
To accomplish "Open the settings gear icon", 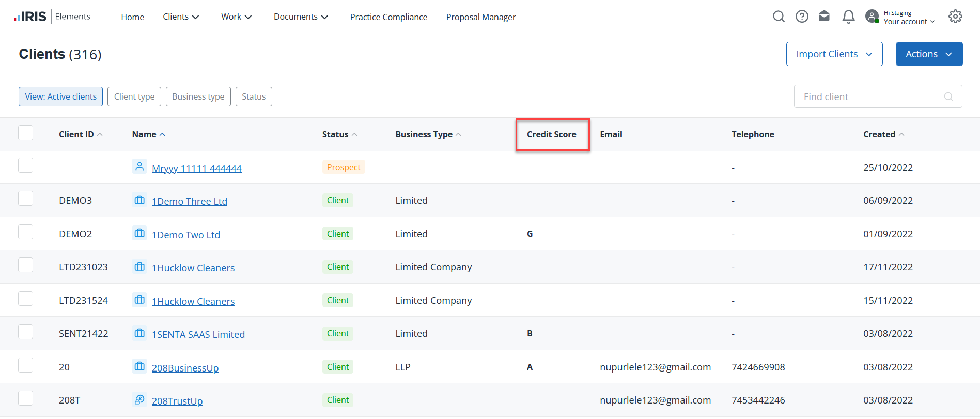I will tap(955, 17).
